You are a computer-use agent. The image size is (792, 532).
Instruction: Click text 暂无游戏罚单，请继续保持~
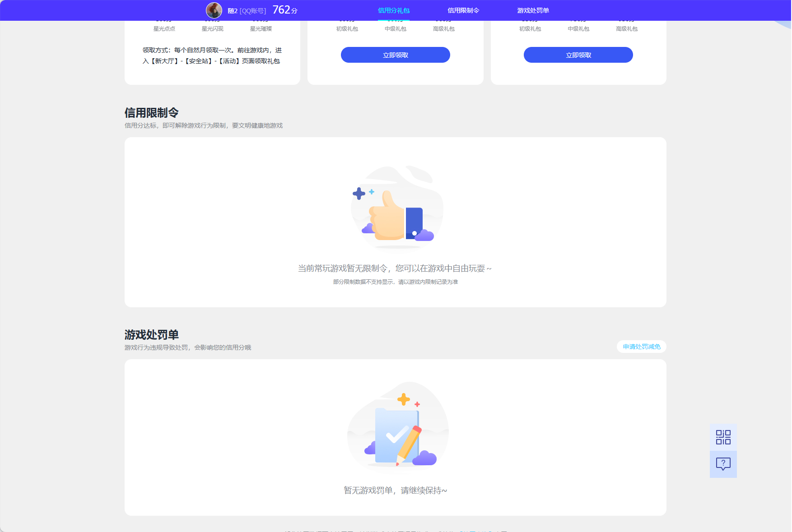tap(396, 490)
